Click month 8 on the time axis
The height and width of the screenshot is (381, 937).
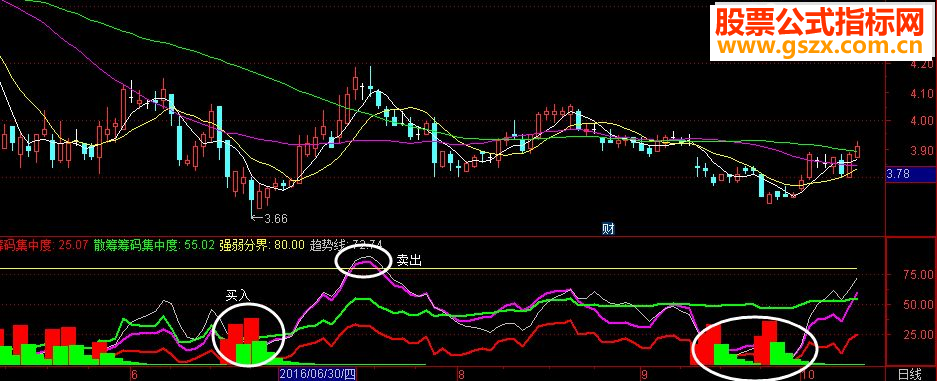pyautogui.click(x=460, y=376)
